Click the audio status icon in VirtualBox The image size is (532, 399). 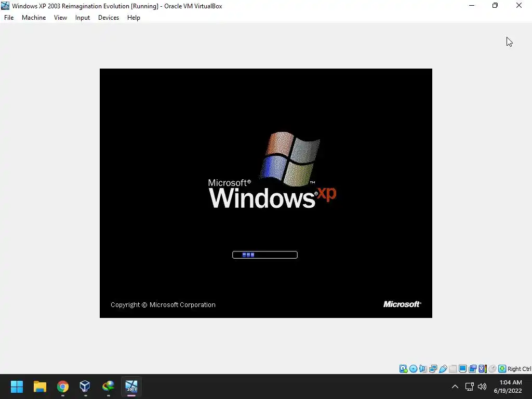[423, 369]
